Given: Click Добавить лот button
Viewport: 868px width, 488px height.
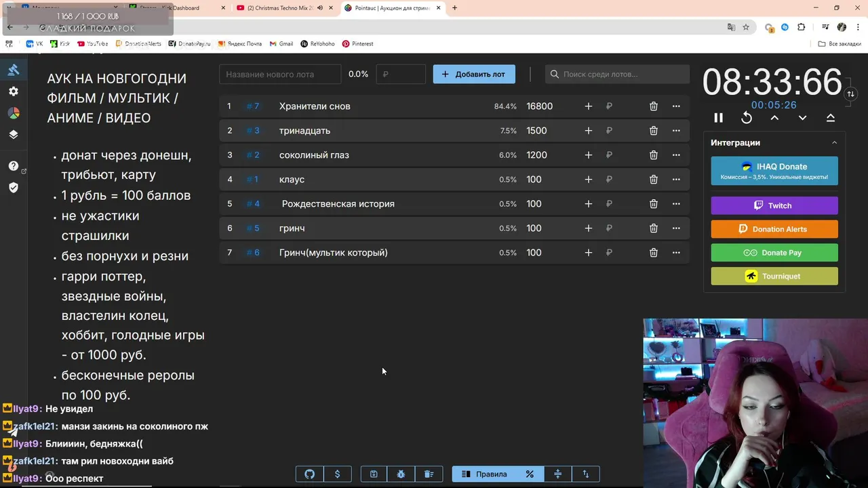Looking at the screenshot, I should (474, 75).
